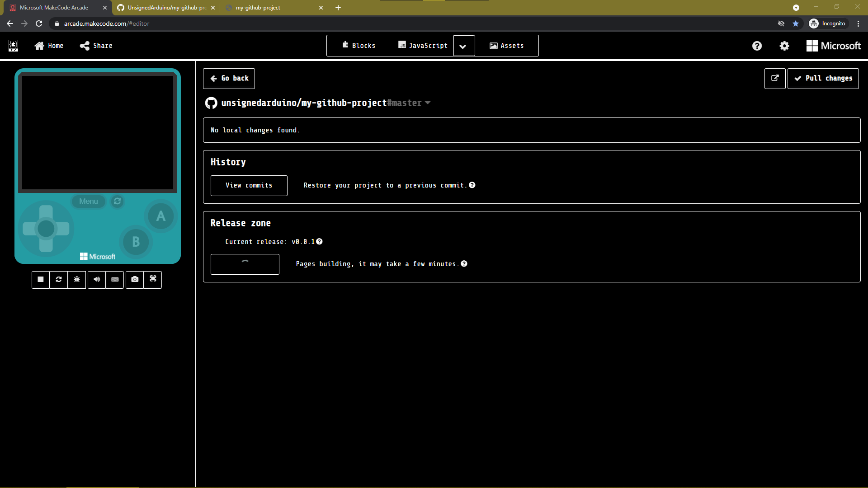This screenshot has height=488, width=868.
Task: Click help icon next to current release
Action: point(320,242)
